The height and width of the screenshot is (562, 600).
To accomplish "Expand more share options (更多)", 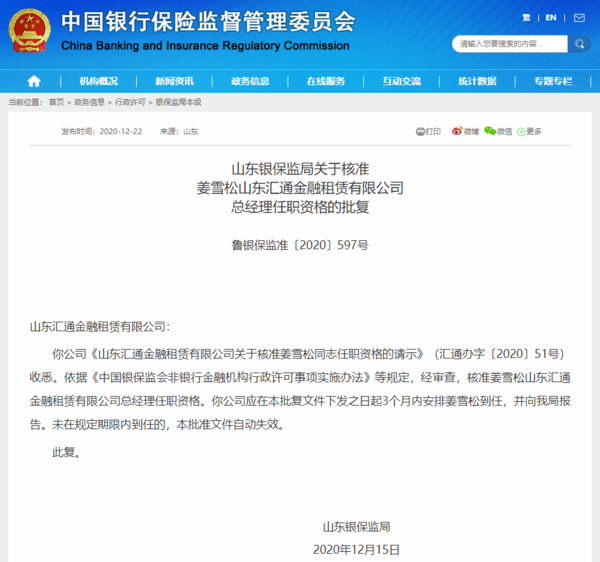I will click(x=530, y=131).
